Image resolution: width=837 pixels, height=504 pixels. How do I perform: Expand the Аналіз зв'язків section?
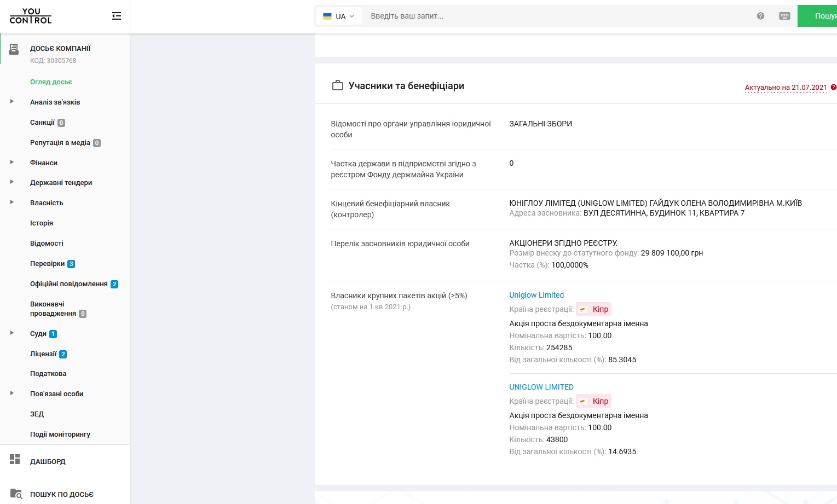pyautogui.click(x=12, y=102)
